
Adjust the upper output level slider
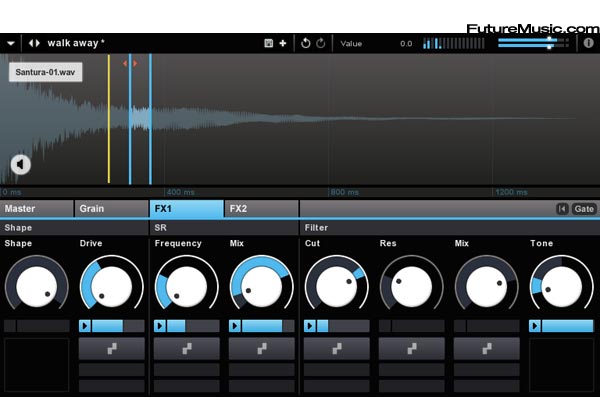pos(533,40)
